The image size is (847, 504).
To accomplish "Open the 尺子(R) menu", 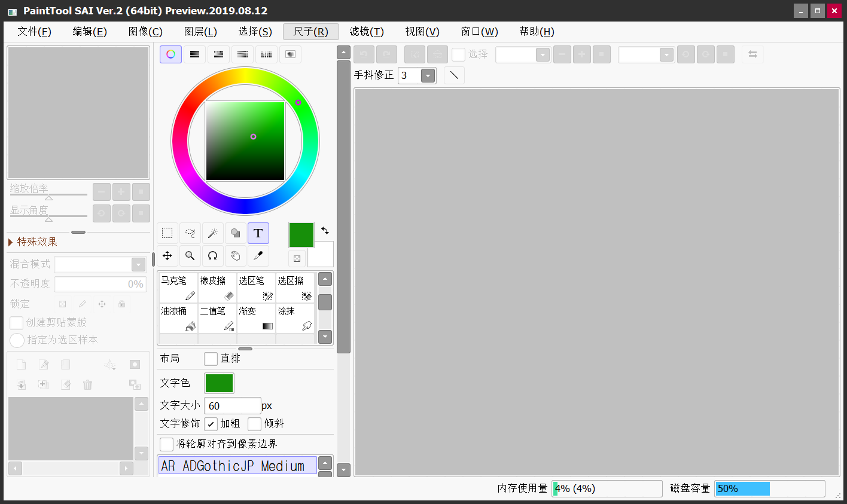I will (x=311, y=32).
